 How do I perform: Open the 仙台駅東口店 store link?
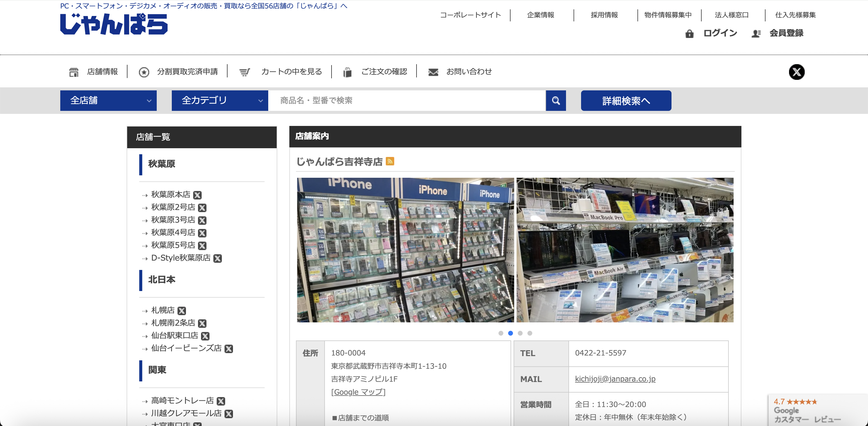(x=175, y=335)
